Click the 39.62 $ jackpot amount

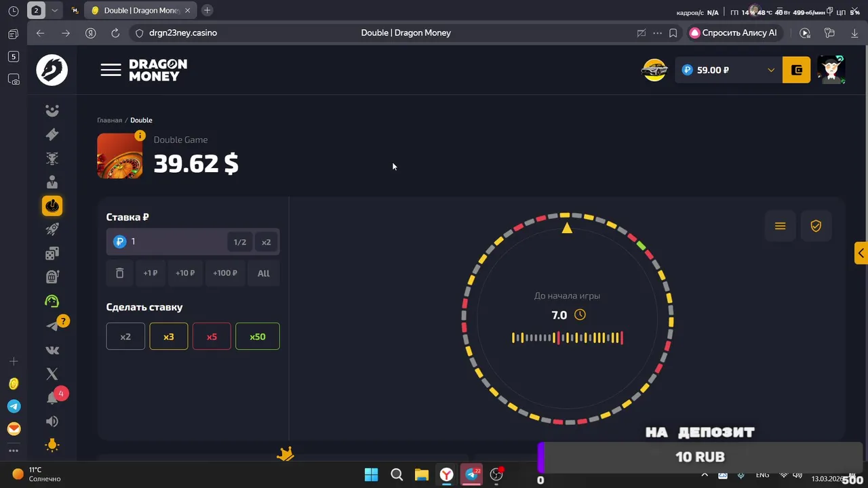196,163
